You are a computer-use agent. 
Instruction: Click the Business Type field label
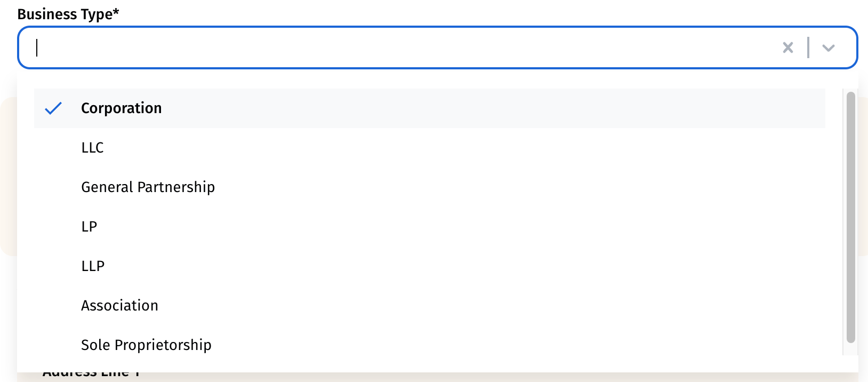tap(65, 14)
